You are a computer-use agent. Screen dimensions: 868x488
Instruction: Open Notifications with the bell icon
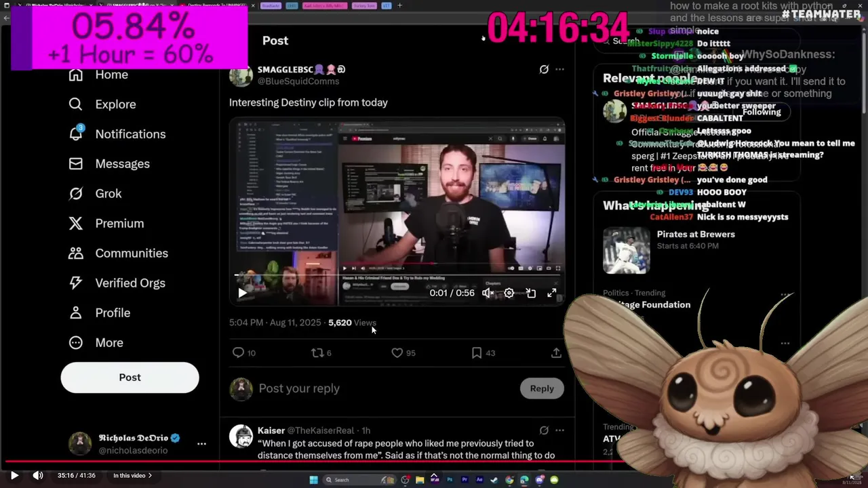117,134
